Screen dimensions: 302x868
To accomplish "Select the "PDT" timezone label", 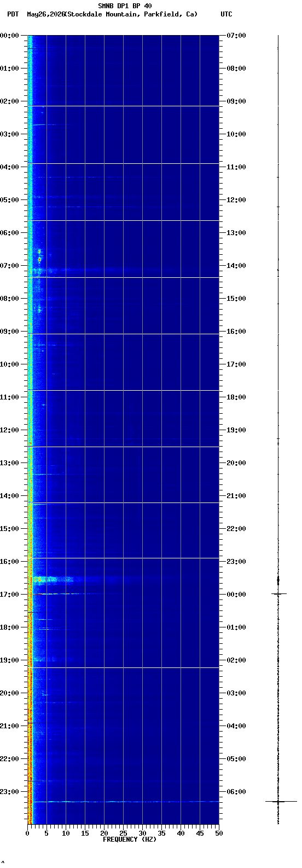I will pyautogui.click(x=13, y=14).
